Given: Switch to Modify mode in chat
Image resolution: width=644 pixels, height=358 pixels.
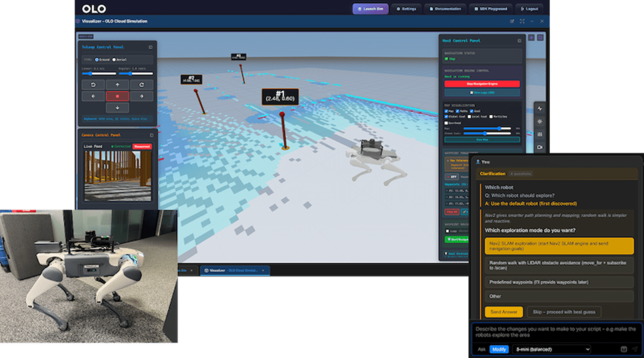Looking at the screenshot, I should click(x=499, y=349).
